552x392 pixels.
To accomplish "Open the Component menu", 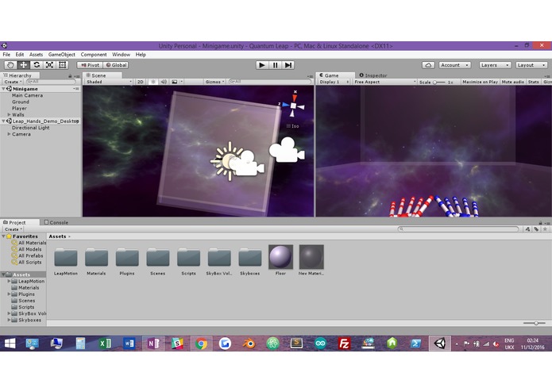I will (94, 55).
